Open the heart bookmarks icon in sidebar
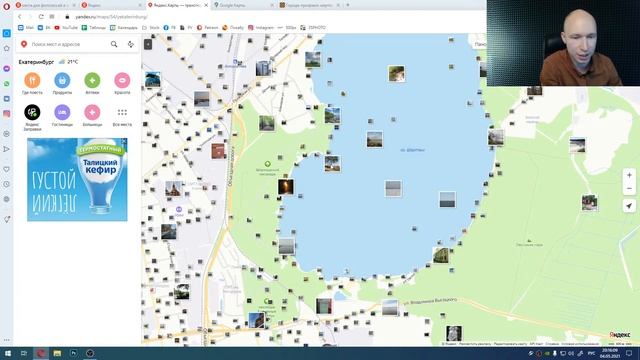This screenshot has height=360, width=640. [7, 169]
